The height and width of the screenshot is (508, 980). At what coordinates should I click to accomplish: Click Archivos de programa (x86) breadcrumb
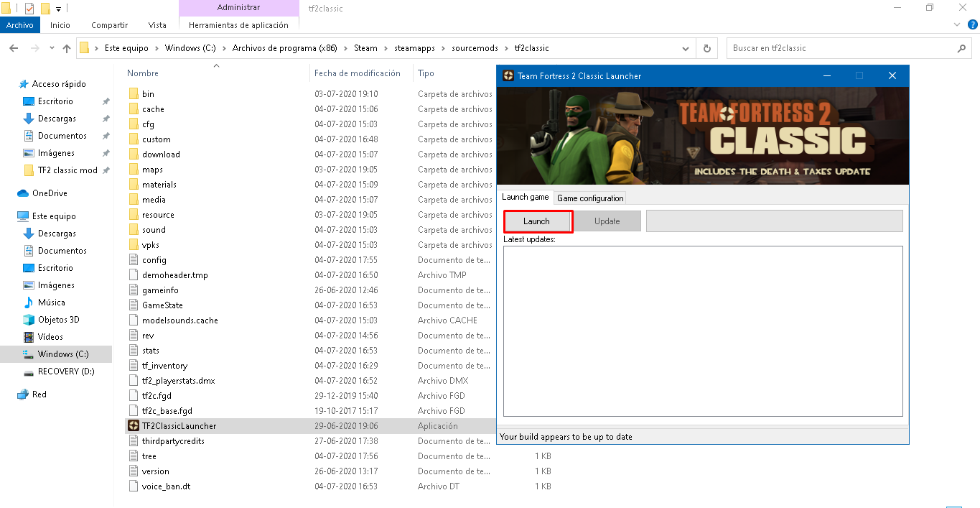click(285, 48)
